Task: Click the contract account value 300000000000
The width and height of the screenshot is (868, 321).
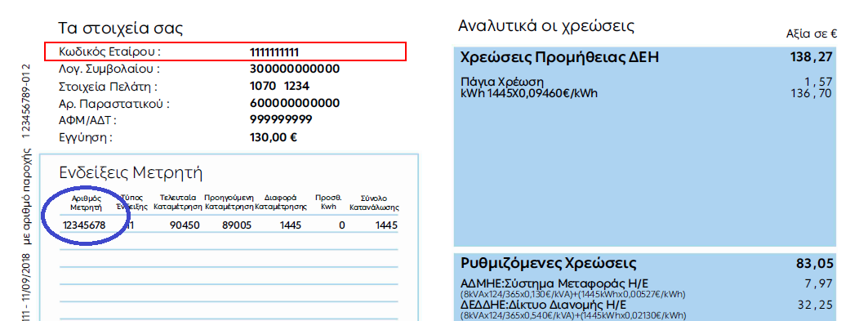Action: [x=295, y=69]
